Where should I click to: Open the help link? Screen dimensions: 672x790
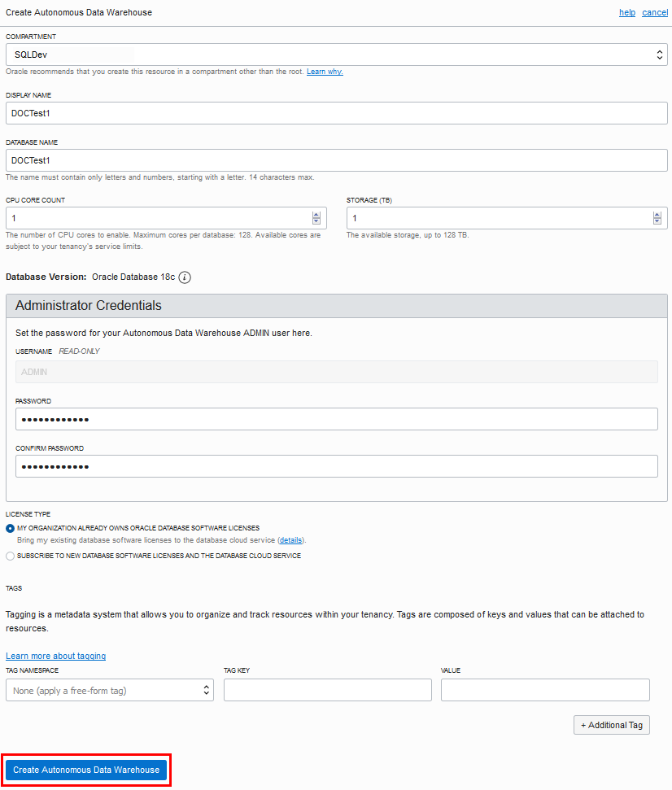click(626, 12)
